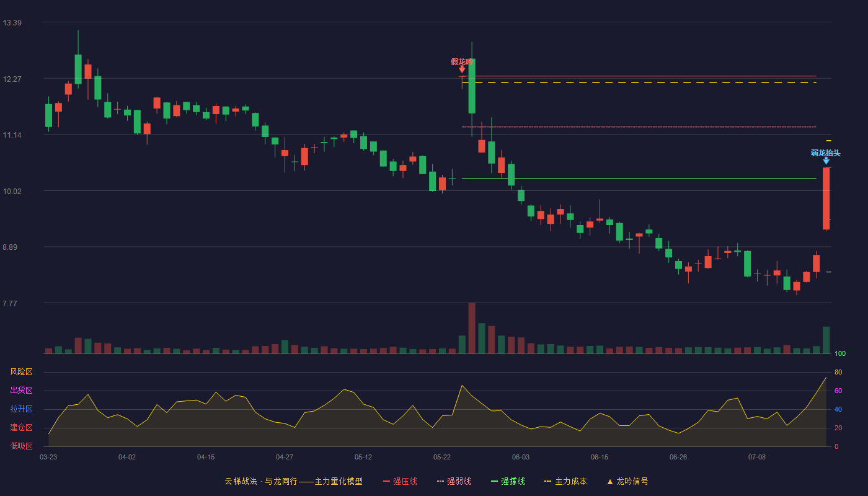868x496 pixels.
Task: Click the green 100 indicator axis value
Action: pos(840,353)
